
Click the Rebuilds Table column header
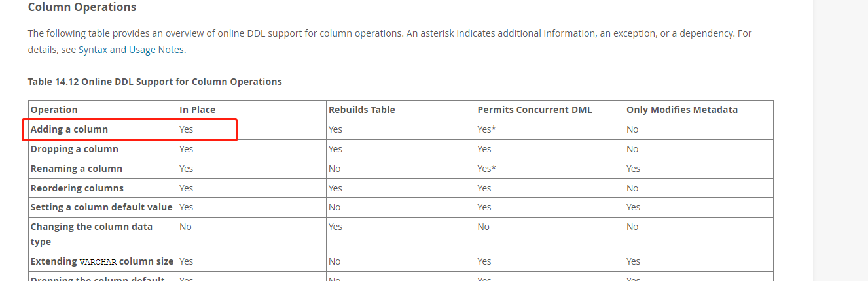tap(361, 110)
